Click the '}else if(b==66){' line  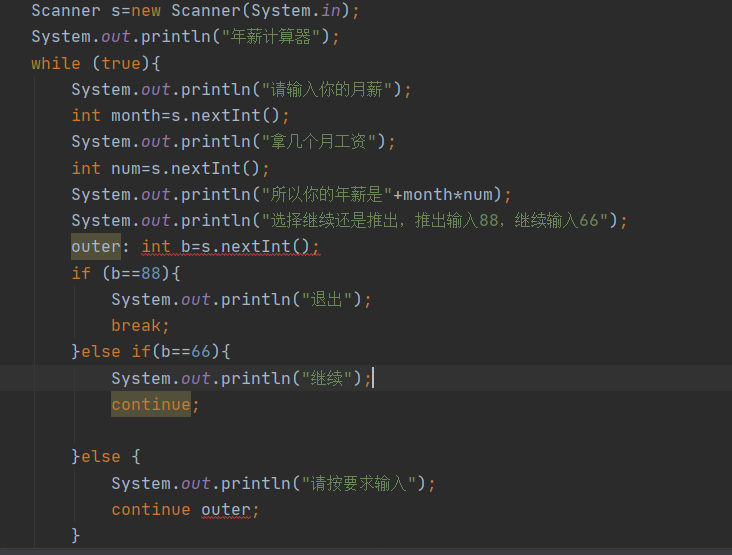click(150, 351)
